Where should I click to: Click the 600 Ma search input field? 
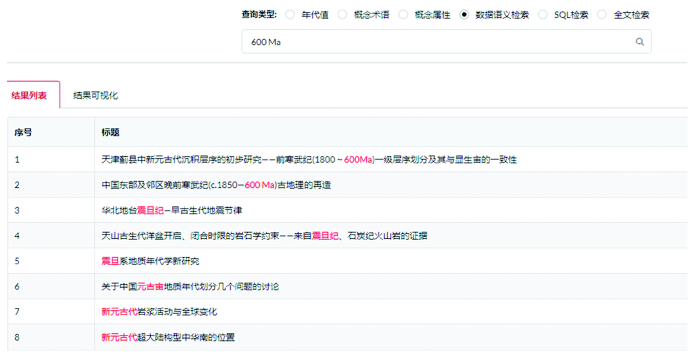point(446,42)
